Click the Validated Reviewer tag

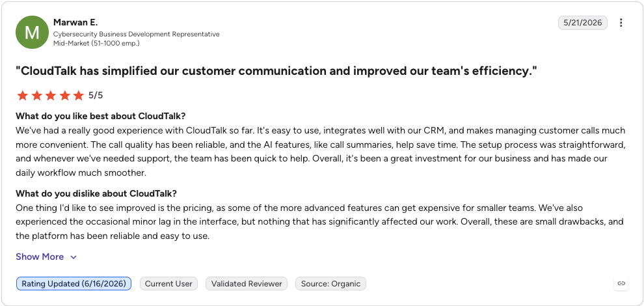(247, 284)
